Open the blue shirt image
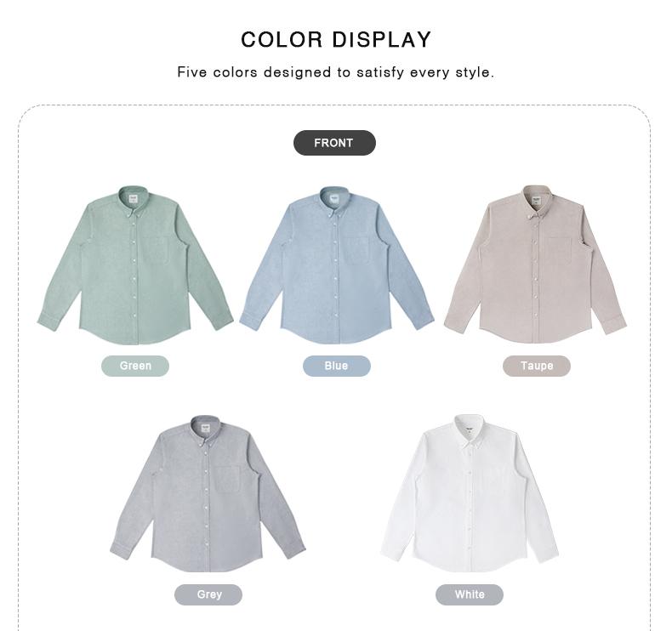672x631 pixels. pyautogui.click(x=337, y=264)
